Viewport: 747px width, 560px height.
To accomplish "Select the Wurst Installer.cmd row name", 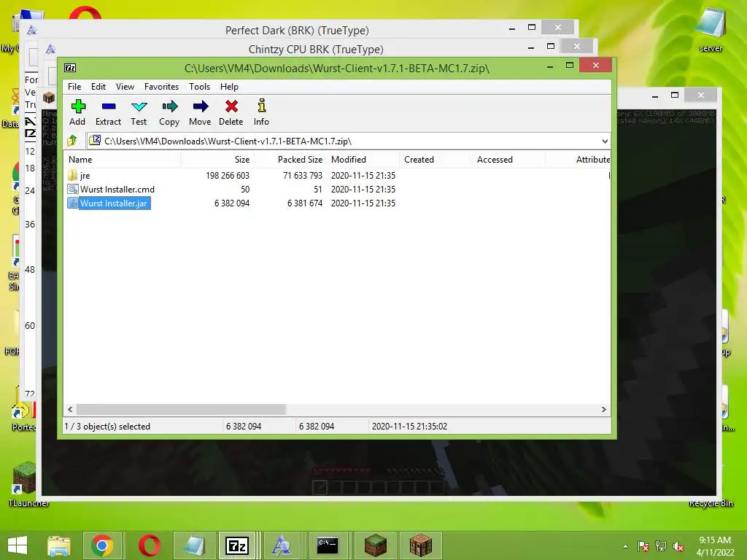I will [117, 189].
